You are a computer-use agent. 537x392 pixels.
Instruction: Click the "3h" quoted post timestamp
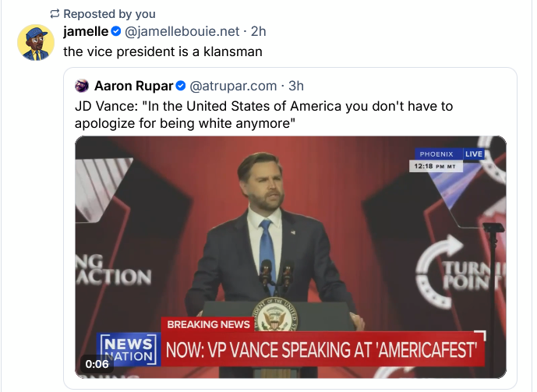[x=296, y=85]
